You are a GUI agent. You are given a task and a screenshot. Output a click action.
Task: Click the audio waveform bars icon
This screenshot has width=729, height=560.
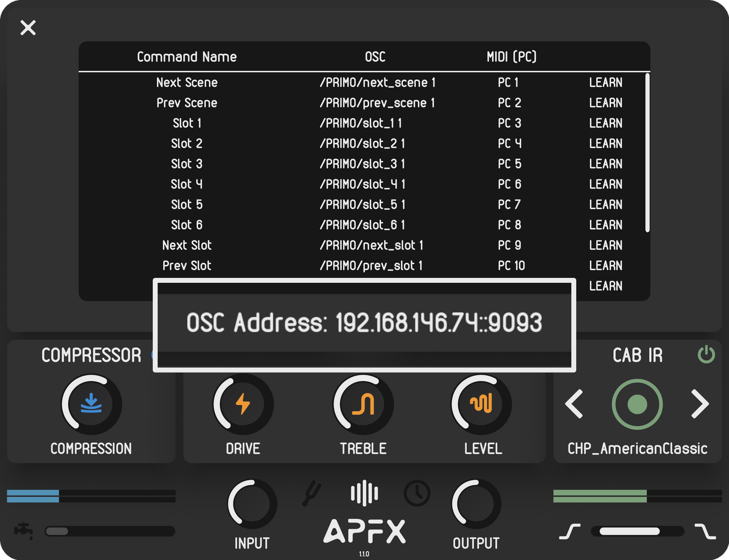[364, 493]
